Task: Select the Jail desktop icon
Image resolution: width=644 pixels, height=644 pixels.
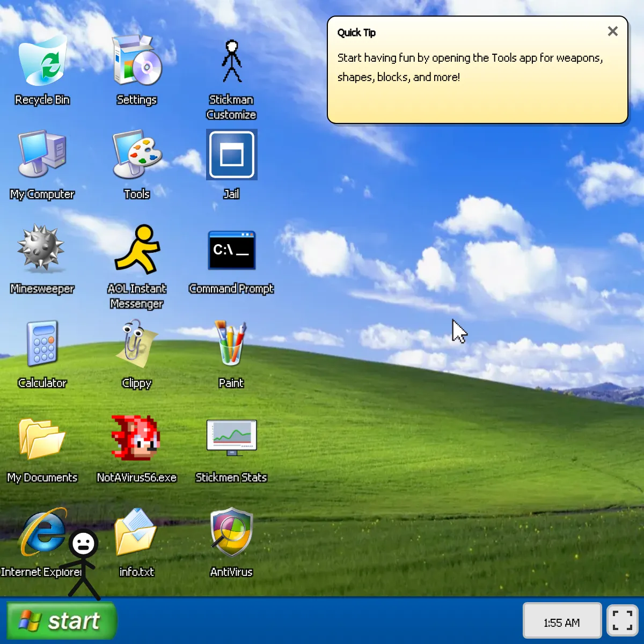Action: [231, 156]
